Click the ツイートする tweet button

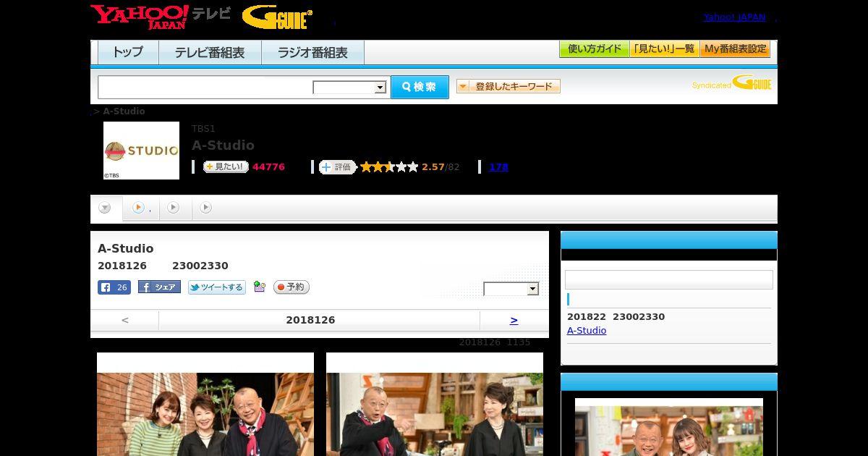(217, 287)
